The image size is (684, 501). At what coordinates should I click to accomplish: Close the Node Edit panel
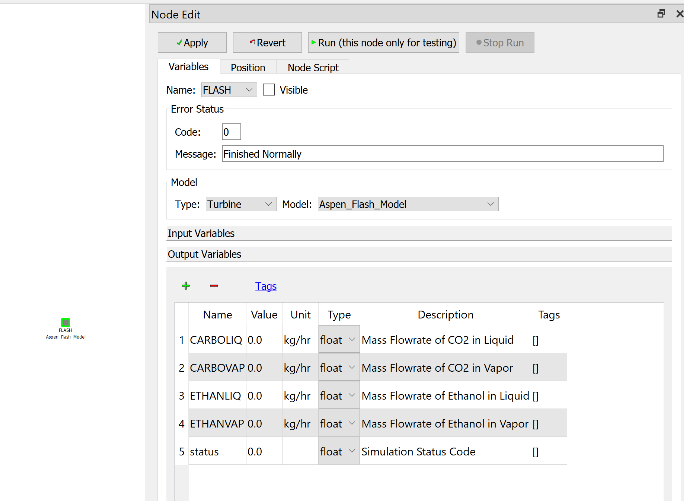coord(679,14)
